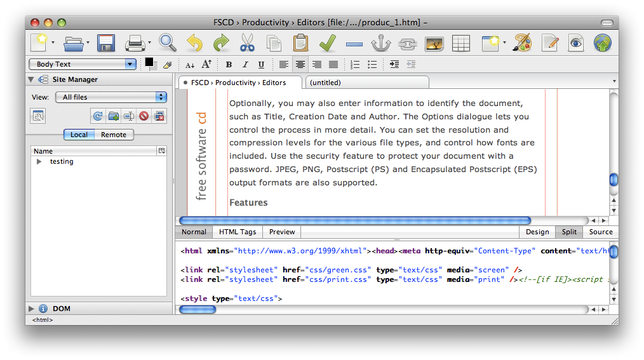Click the red stop sign icon

tap(144, 116)
